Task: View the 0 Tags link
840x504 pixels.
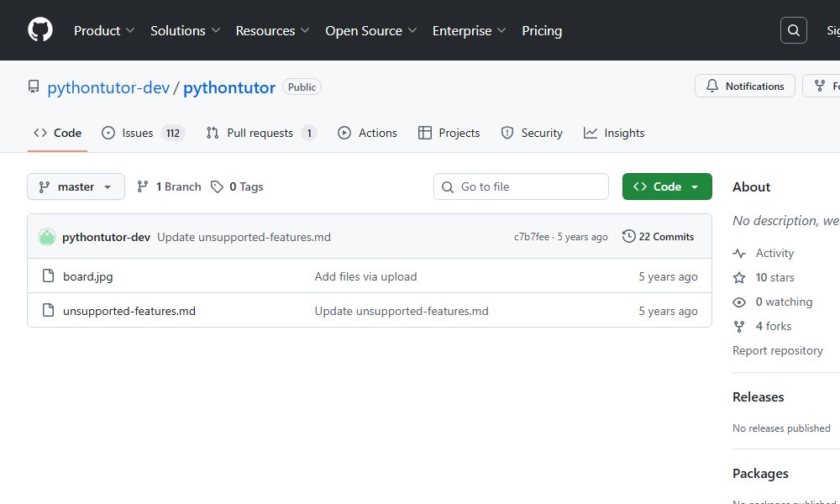Action: pyautogui.click(x=237, y=186)
